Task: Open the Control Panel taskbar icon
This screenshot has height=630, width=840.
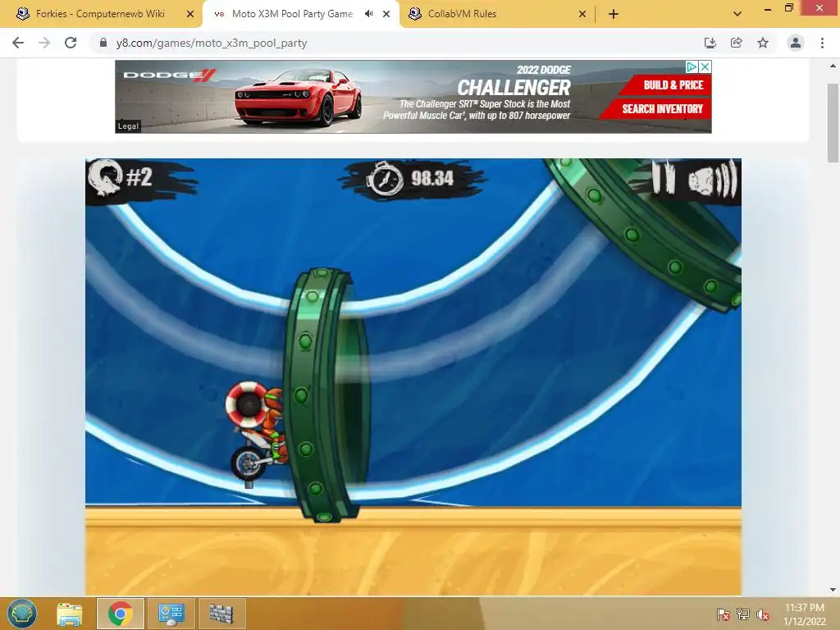Action: tap(171, 614)
